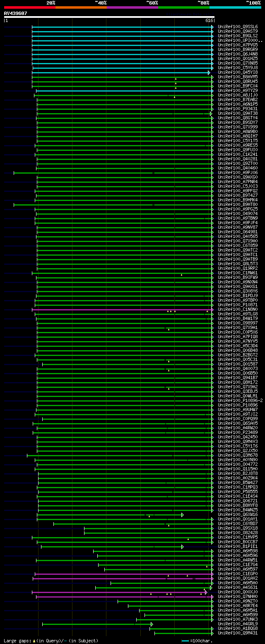Select hit label UniRef100_P23489
Image resolution: width=265 pixels, height=644 pixels.
(238, 433)
